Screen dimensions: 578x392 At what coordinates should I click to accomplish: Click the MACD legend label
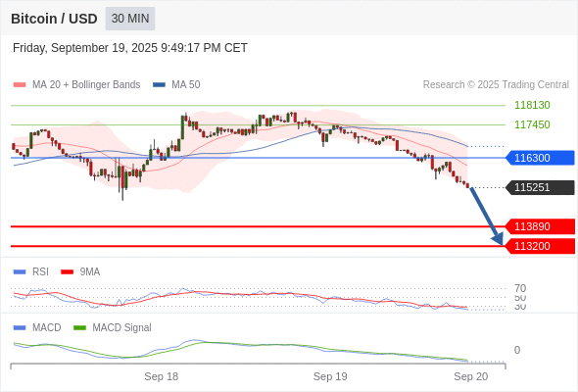(x=47, y=328)
